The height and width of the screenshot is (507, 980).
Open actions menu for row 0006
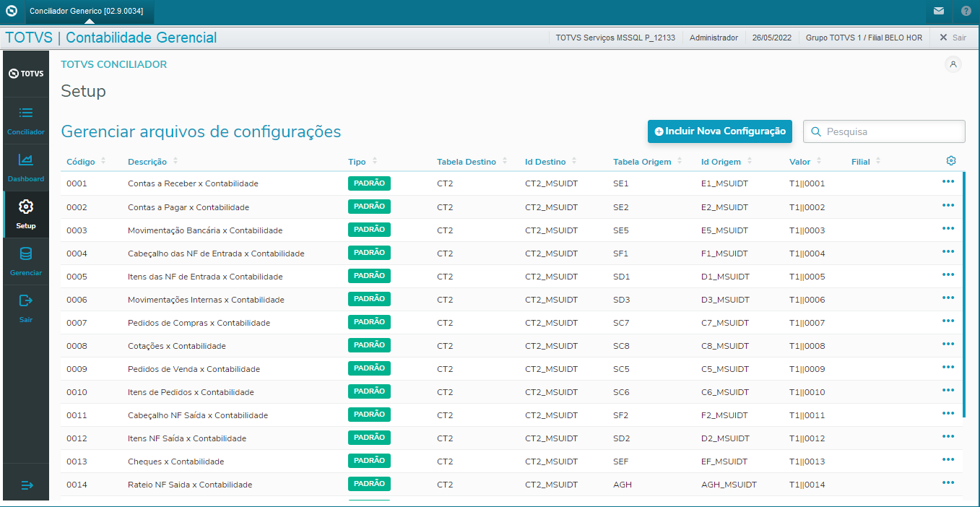click(x=948, y=298)
